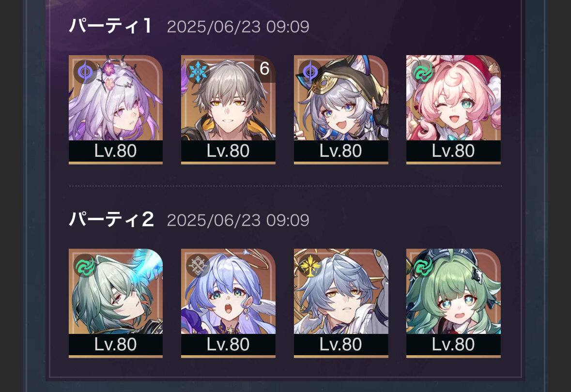This screenshot has width=571, height=392.
Task: Click the eidolon number 6 badge
Action: tap(265, 69)
